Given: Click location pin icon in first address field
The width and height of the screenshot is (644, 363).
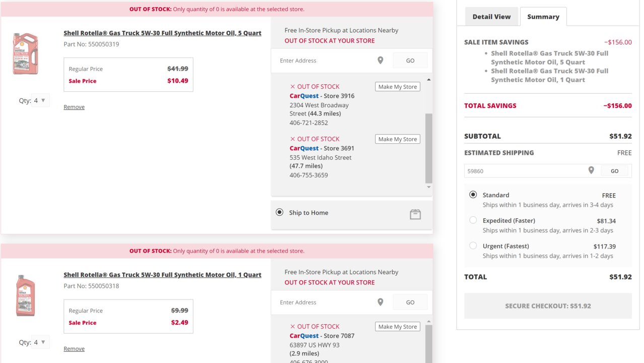Looking at the screenshot, I should 380,60.
